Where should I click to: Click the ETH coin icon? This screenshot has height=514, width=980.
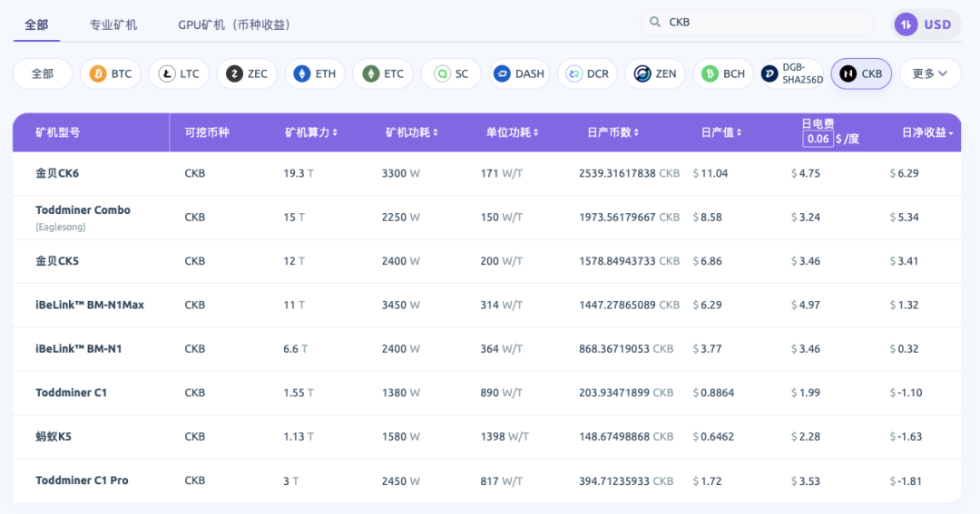pyautogui.click(x=302, y=73)
